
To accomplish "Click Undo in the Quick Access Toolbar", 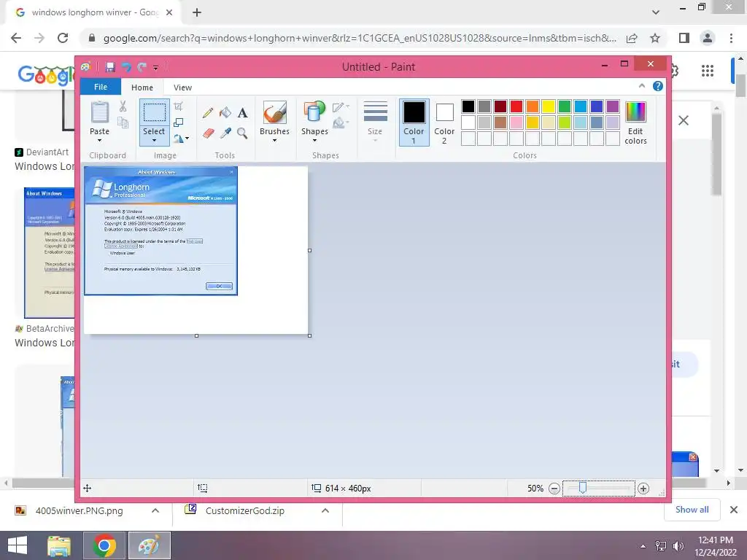I will click(x=126, y=67).
